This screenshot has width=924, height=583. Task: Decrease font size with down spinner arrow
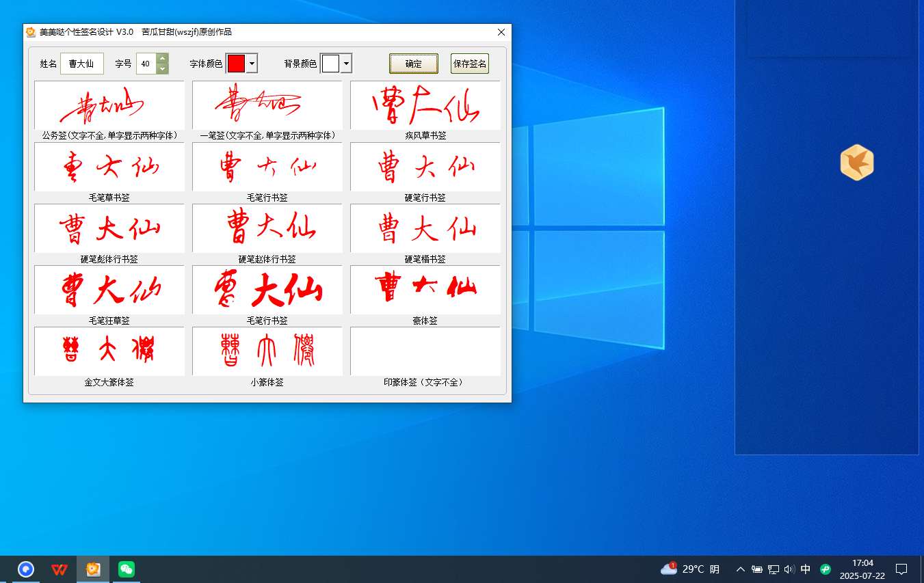tap(162, 68)
